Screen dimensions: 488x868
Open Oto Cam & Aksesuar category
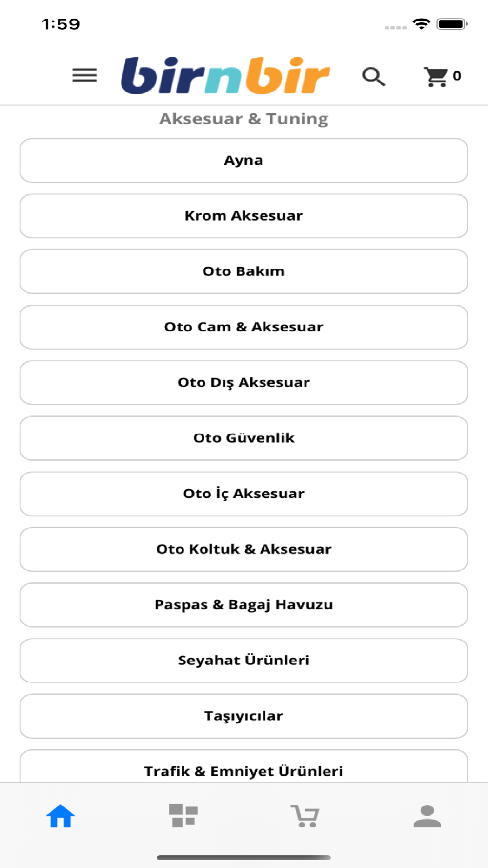coord(244,327)
